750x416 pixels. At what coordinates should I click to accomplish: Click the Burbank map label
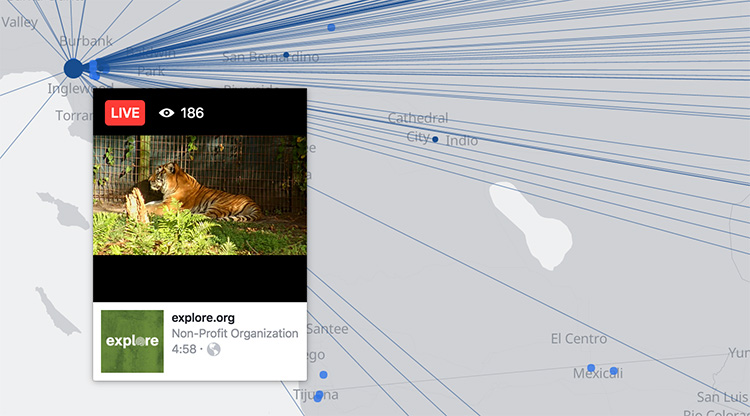coord(87,41)
